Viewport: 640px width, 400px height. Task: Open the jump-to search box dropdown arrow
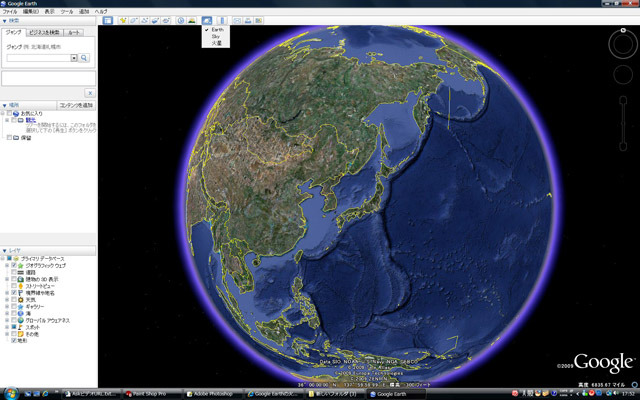pyautogui.click(x=74, y=58)
